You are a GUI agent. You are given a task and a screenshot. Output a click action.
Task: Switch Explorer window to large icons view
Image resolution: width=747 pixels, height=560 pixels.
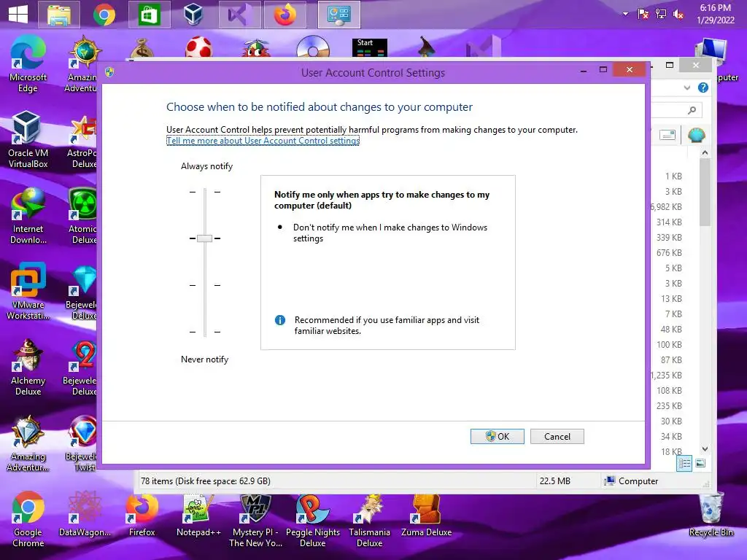700,463
